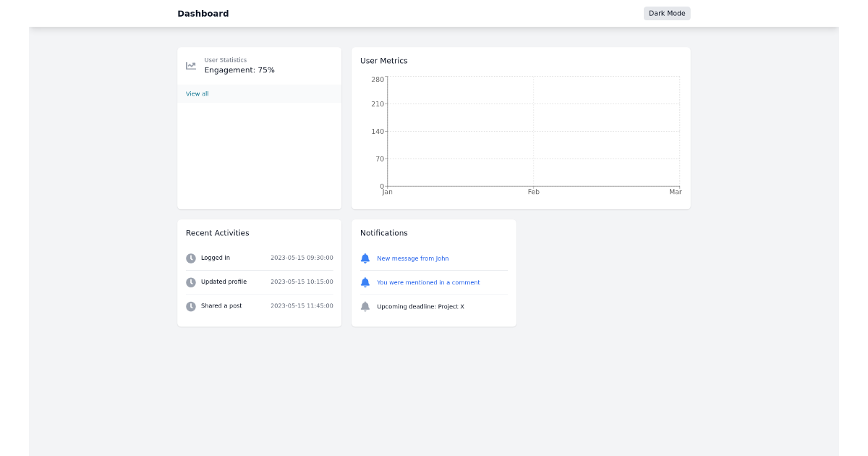Click the Dashboard title
The image size is (868, 456).
pos(203,13)
